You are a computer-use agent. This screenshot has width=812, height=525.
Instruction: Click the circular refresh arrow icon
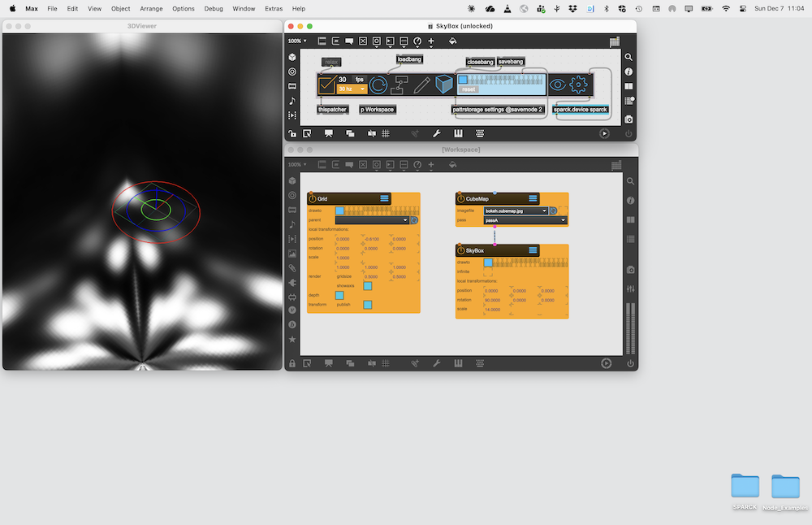coord(378,84)
